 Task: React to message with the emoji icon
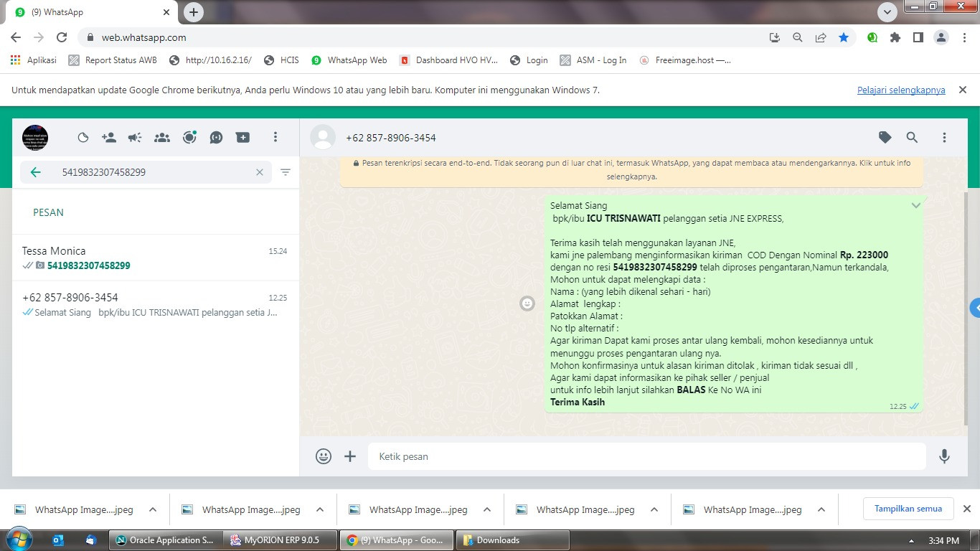coord(527,303)
